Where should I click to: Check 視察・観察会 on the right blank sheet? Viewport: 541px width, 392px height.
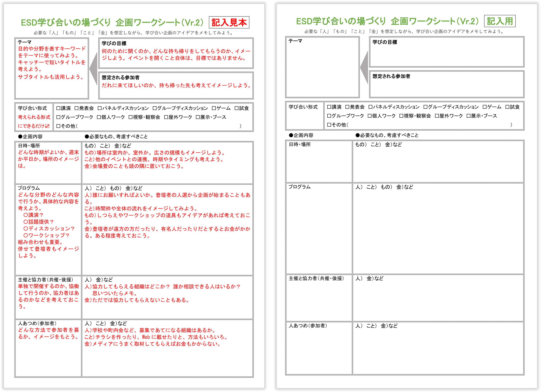(x=401, y=116)
